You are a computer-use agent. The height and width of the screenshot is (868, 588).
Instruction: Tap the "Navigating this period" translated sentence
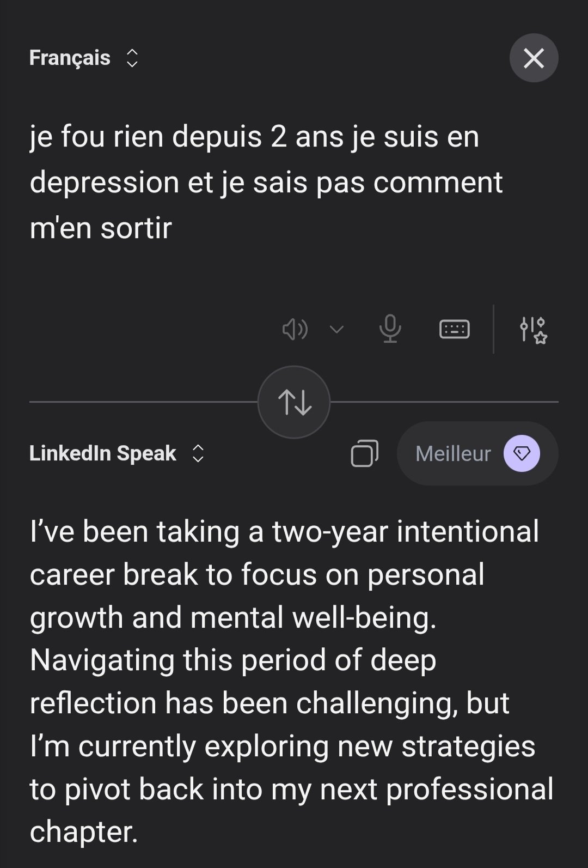coord(233,660)
